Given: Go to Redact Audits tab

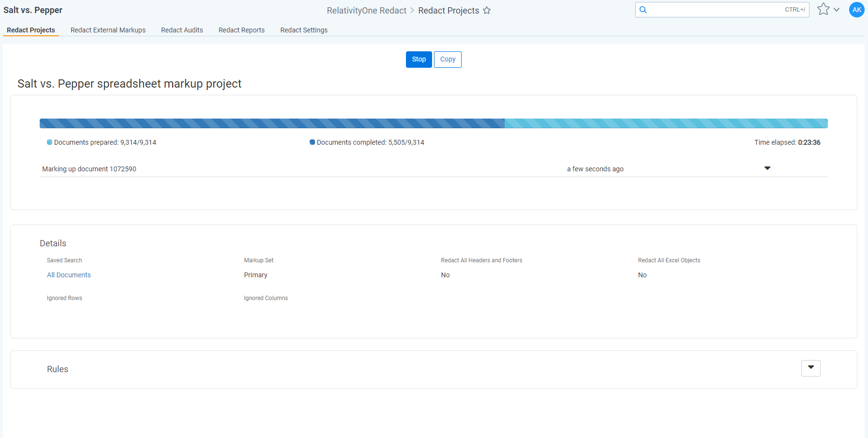Looking at the screenshot, I should click(x=182, y=30).
